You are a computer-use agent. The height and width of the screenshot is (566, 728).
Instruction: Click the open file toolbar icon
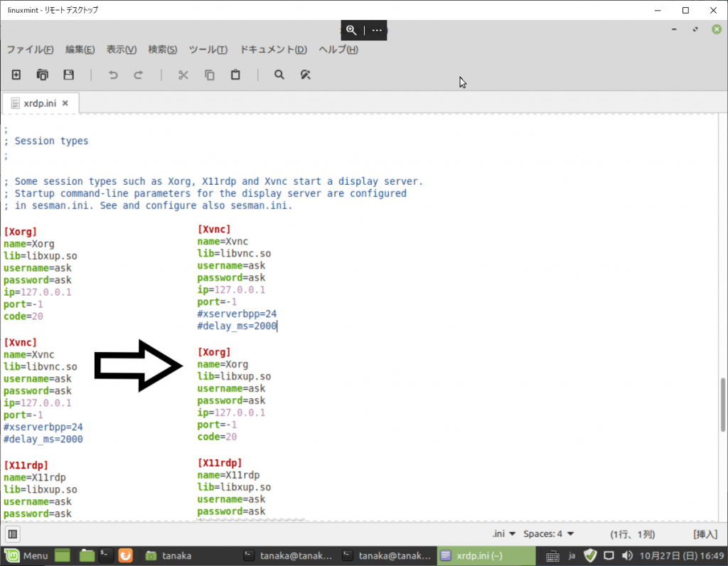coord(42,75)
